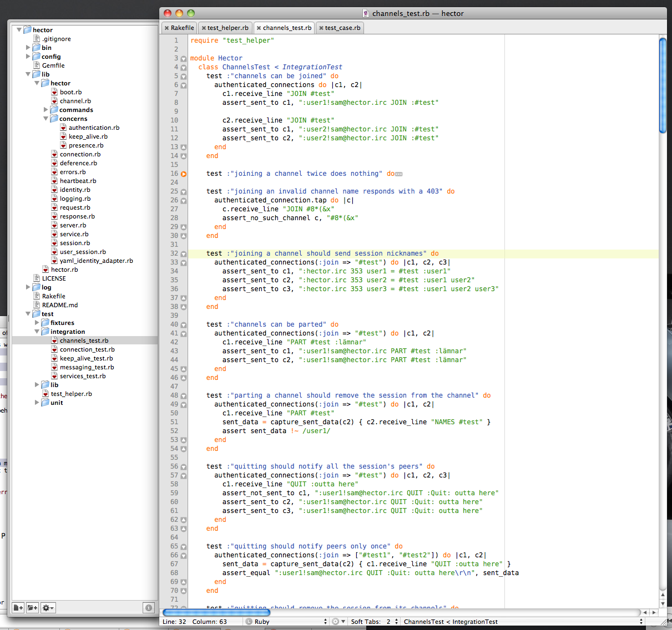Switch to the Rakefile tab
This screenshot has height=630, width=672.
tap(182, 28)
